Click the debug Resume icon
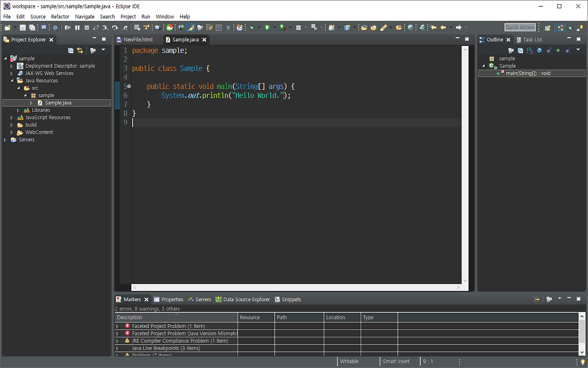588x368 pixels. point(68,28)
